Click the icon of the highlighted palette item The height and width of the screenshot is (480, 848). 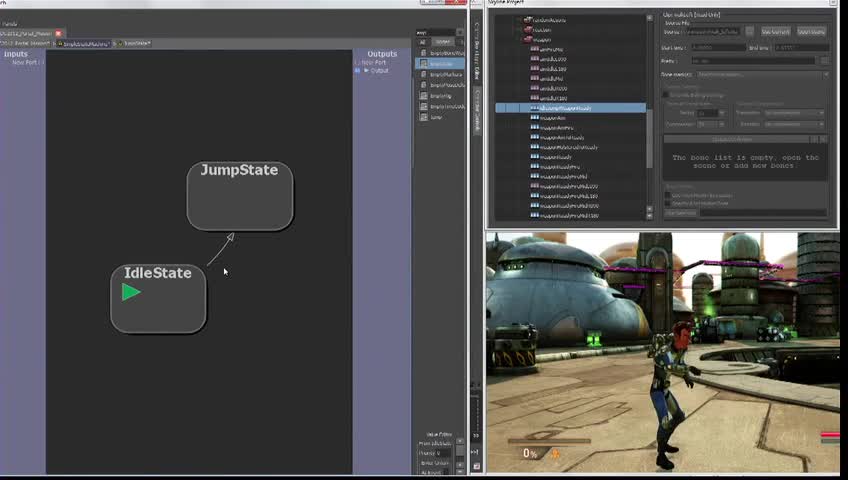coord(423,64)
